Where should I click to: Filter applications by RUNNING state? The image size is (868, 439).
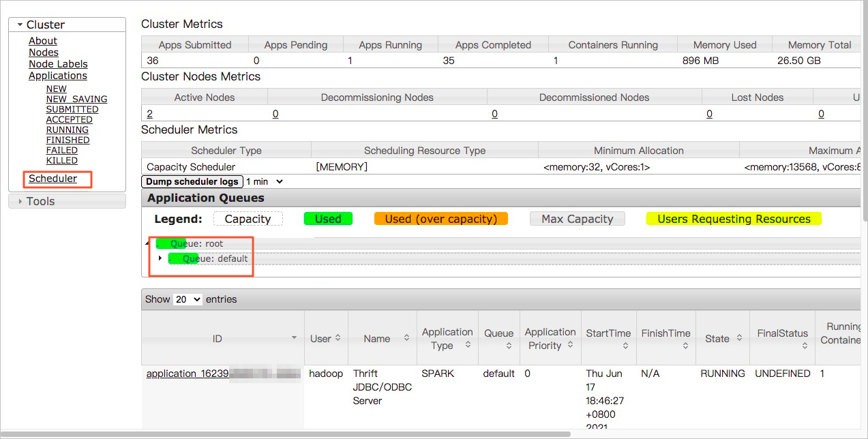point(68,130)
